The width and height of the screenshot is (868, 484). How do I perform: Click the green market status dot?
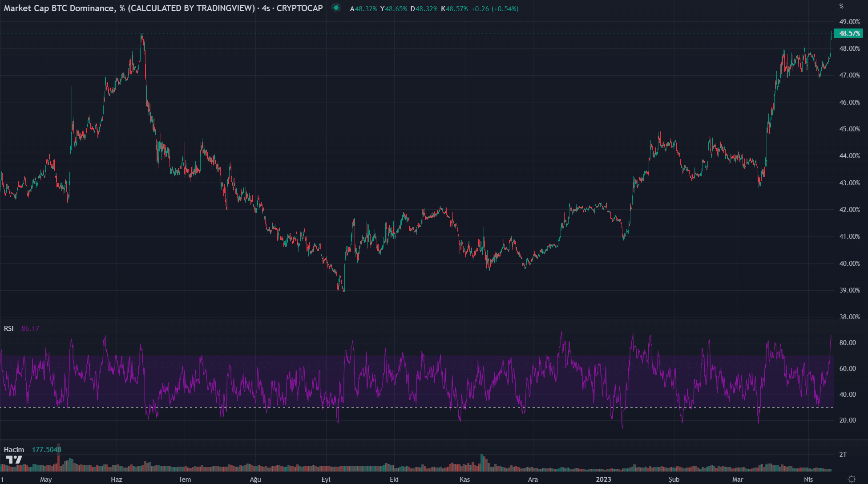336,8
